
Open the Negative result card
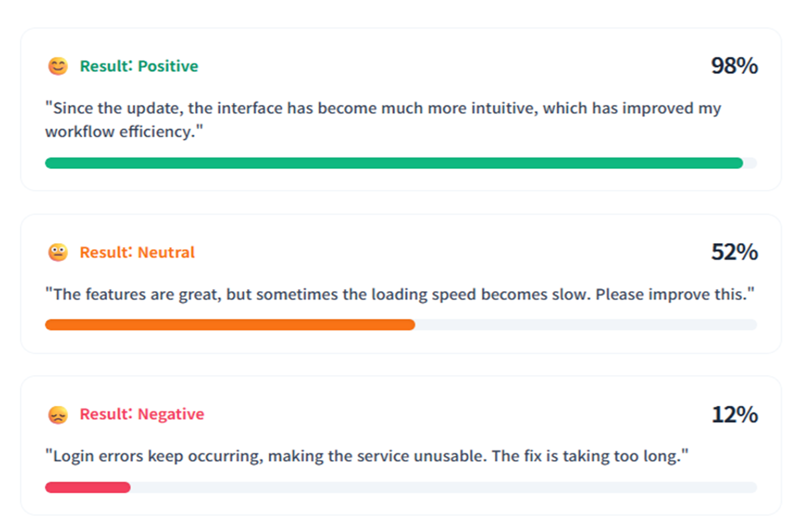[x=401, y=445]
